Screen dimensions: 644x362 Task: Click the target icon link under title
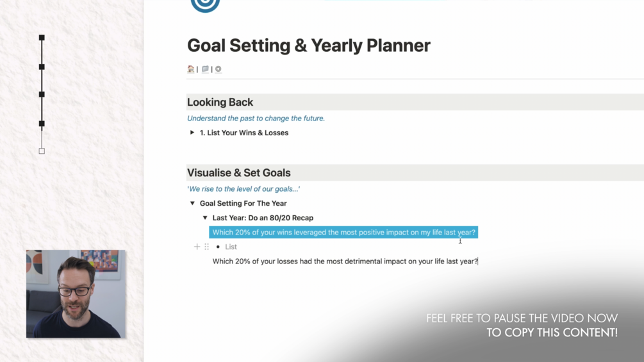(219, 69)
